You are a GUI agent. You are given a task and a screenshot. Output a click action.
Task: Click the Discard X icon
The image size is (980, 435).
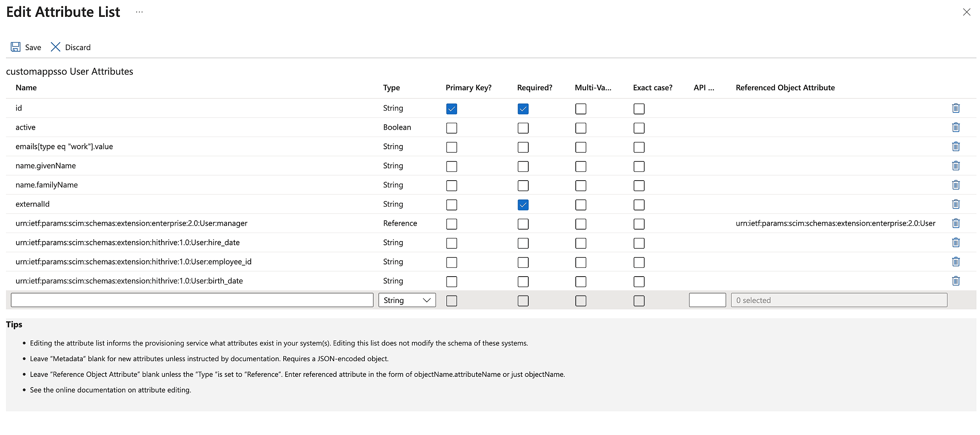click(x=56, y=47)
